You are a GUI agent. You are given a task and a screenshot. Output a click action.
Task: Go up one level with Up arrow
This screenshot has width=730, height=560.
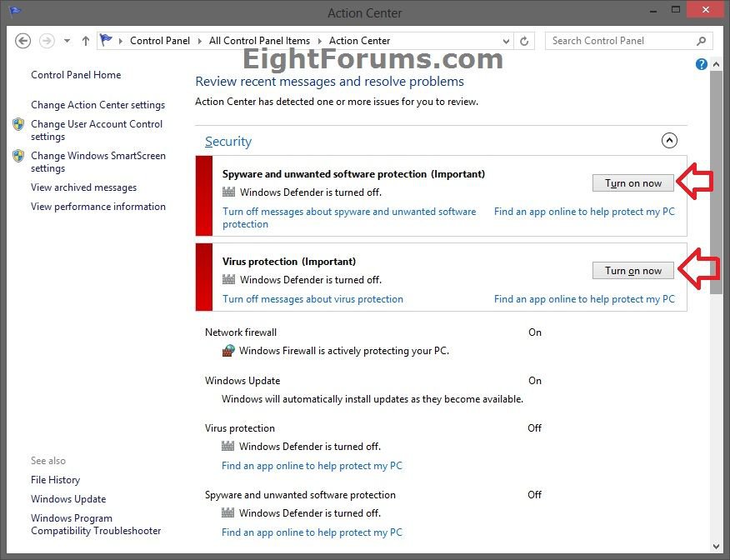click(86, 41)
